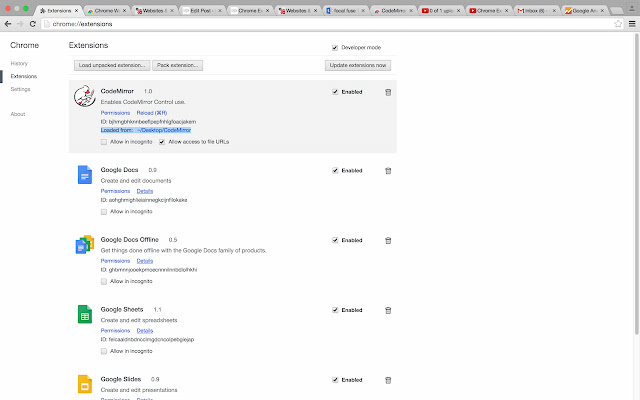Screen dimensions: 640x400
Task: Click the Pack extension button
Action: [x=178, y=65]
